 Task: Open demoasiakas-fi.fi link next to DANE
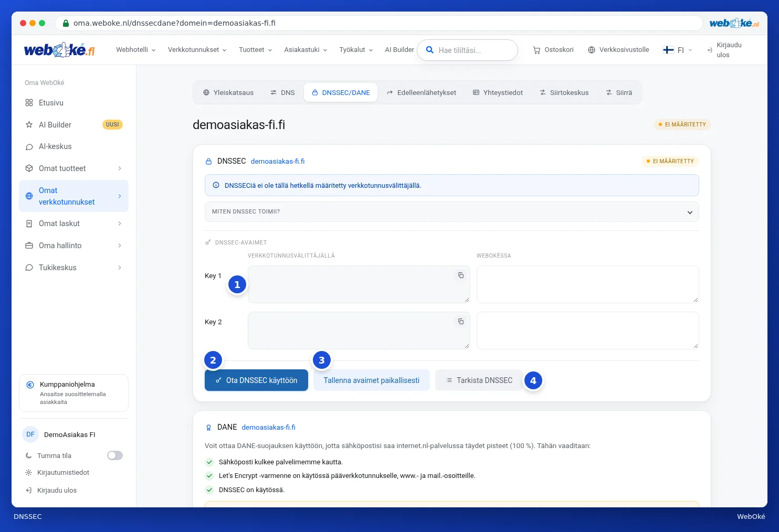pos(268,427)
